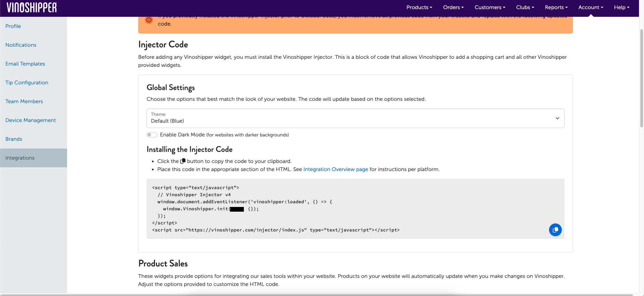Open Email Templates in sidebar

34,64
